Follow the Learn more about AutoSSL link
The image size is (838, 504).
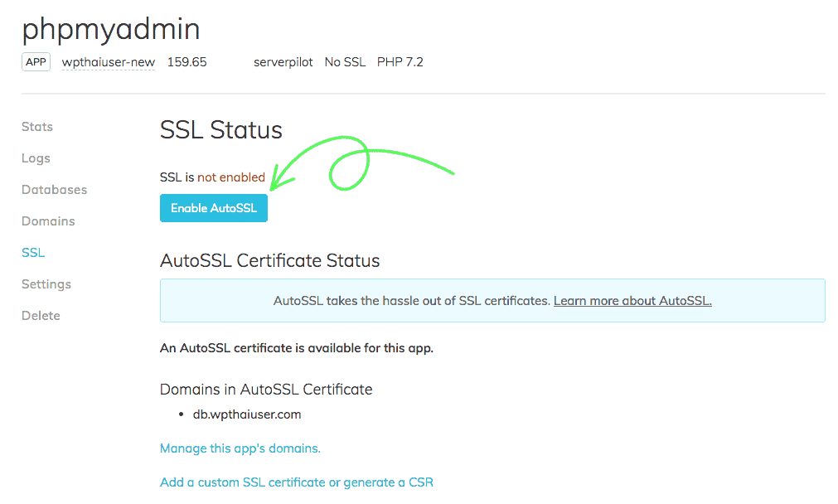[x=632, y=301]
